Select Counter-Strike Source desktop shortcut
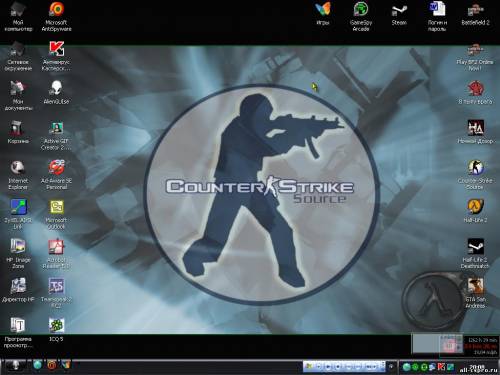 (x=475, y=175)
